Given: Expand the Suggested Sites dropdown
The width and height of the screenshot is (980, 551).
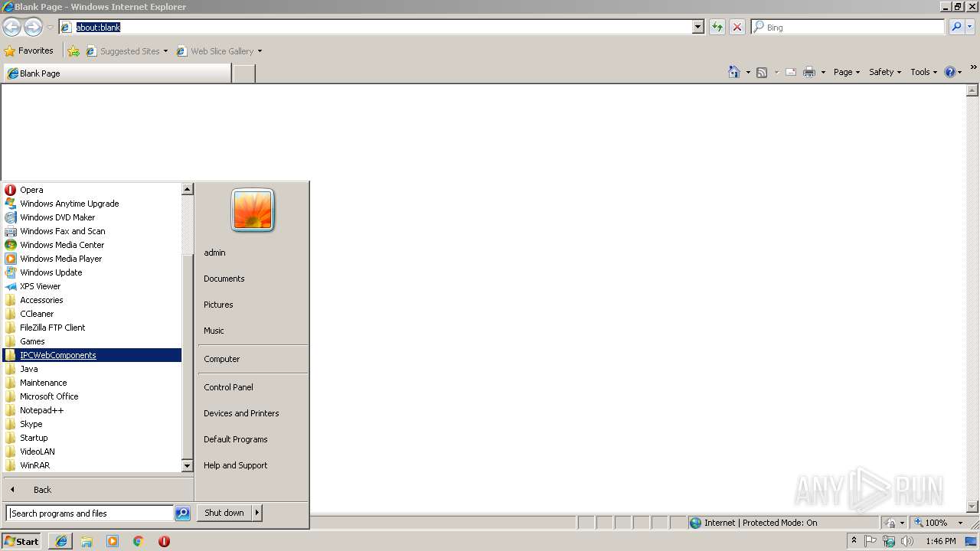Looking at the screenshot, I should pyautogui.click(x=165, y=51).
